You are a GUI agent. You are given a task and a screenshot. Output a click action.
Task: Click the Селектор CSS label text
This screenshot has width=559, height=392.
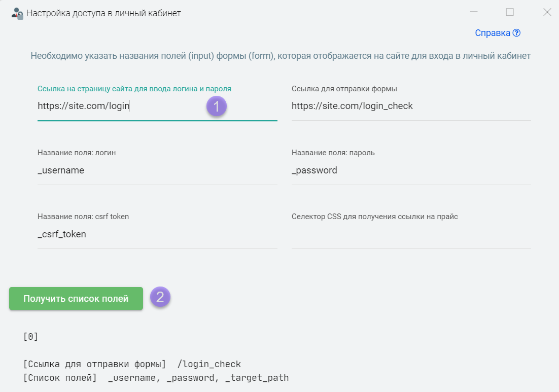[374, 217]
